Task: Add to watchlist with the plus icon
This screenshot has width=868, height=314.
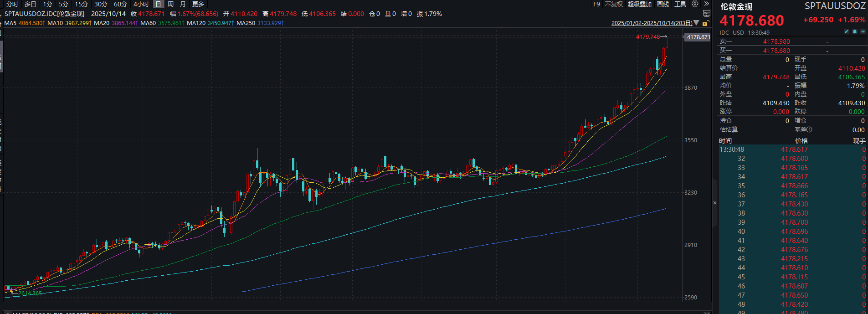Action: (863, 32)
